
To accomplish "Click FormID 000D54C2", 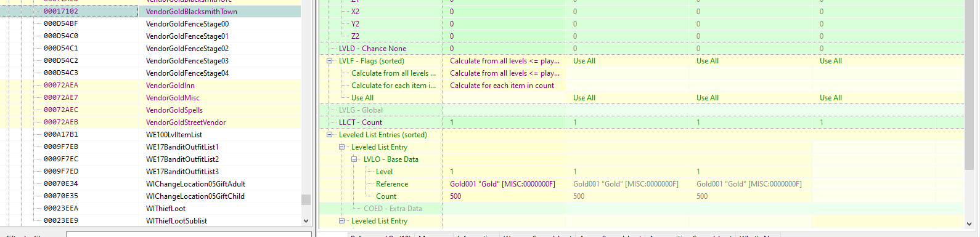I will (x=61, y=60).
